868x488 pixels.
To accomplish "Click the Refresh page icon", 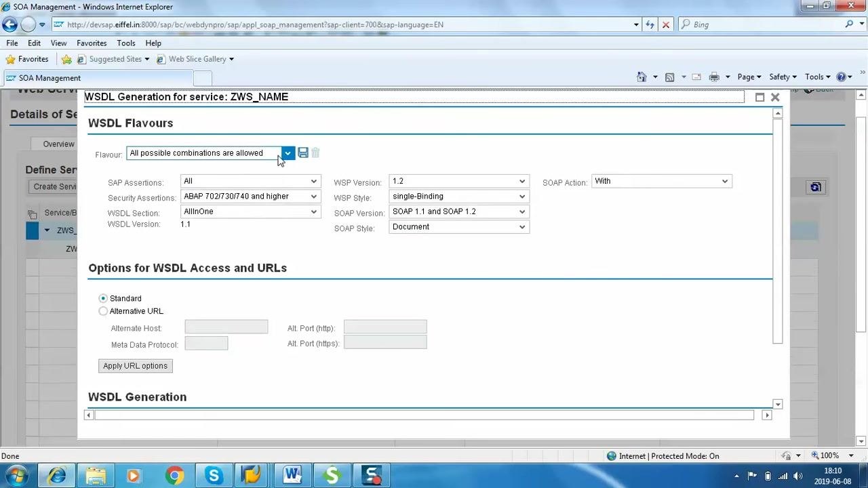I will point(650,24).
